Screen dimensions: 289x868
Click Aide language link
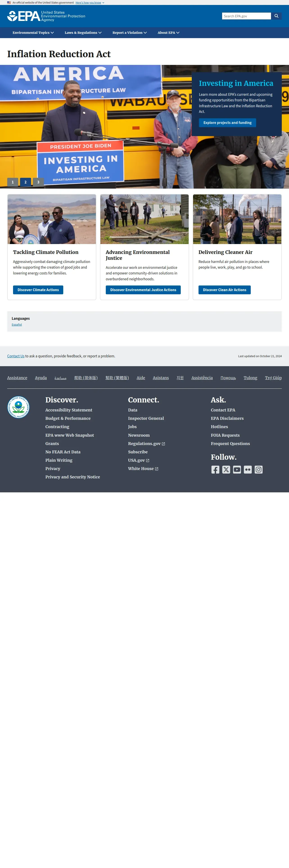141,378
